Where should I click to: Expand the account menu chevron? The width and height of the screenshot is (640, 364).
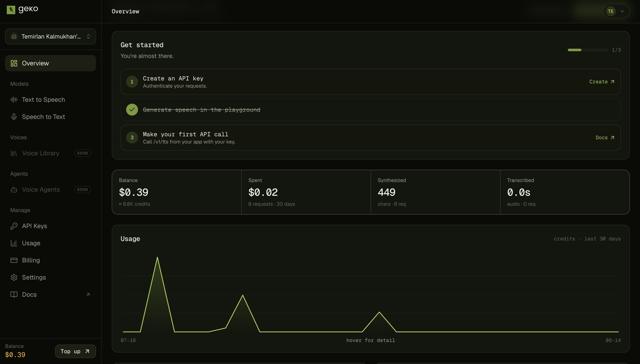coord(622,11)
